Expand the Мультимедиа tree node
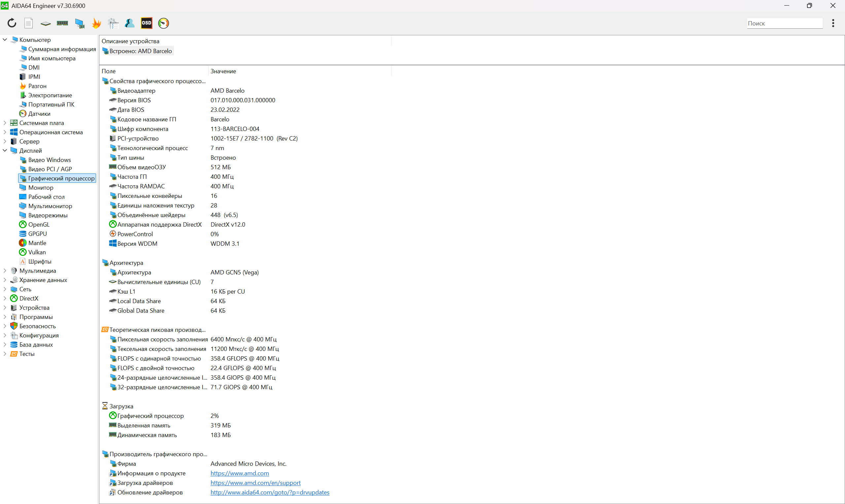The image size is (845, 504). pyautogui.click(x=5, y=271)
